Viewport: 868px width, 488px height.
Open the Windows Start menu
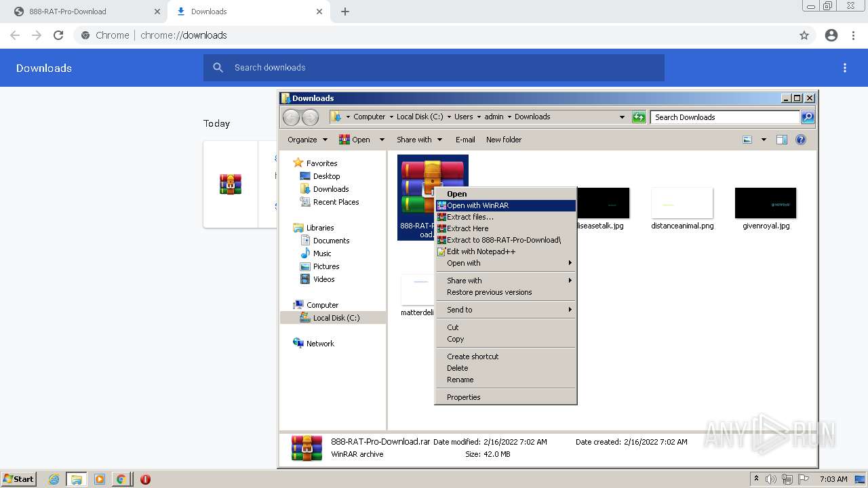[18, 479]
